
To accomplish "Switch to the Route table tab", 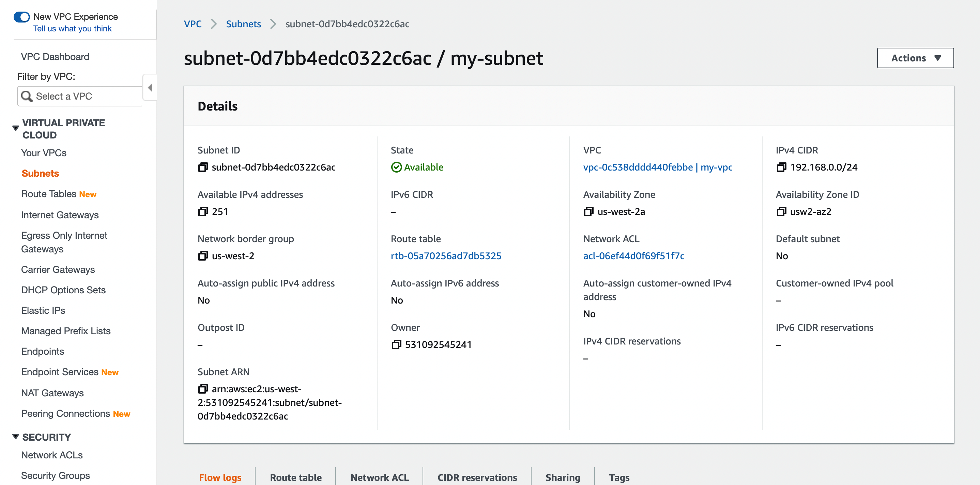I will pos(295,477).
